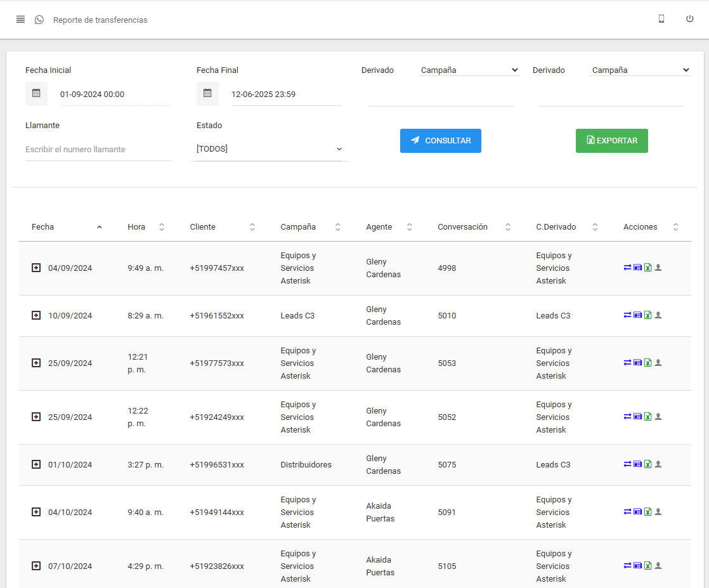Click the EXPORTAR button

[611, 141]
